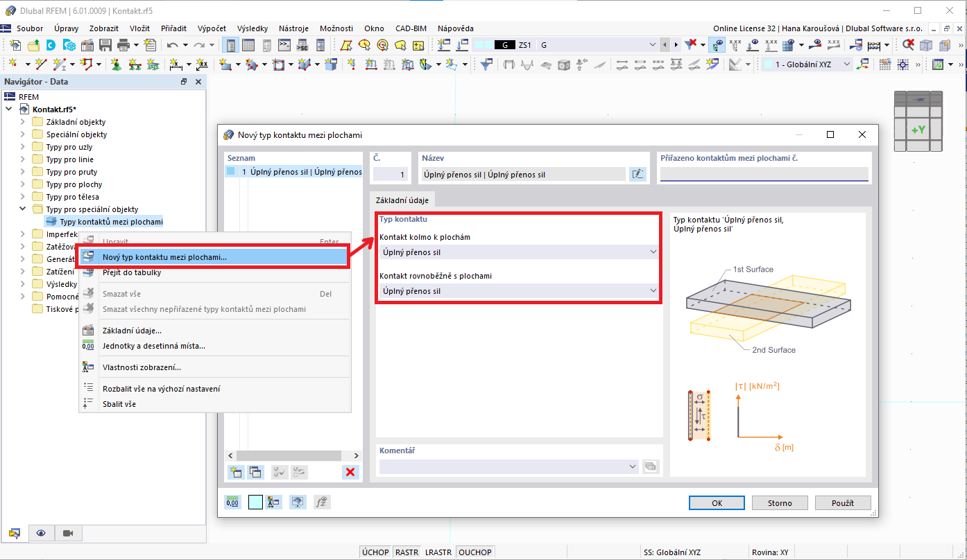Click the new list item icon in the dialog
967x560 pixels.
pyautogui.click(x=236, y=472)
